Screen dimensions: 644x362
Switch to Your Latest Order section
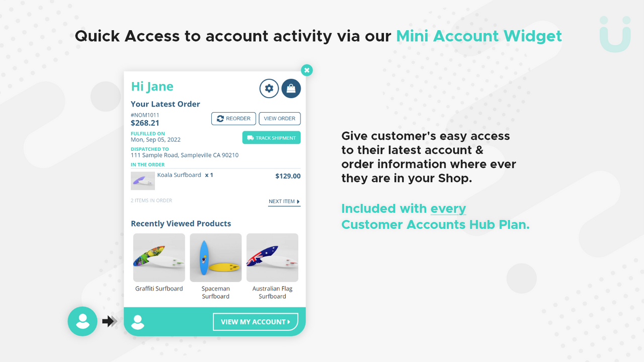coord(165,104)
